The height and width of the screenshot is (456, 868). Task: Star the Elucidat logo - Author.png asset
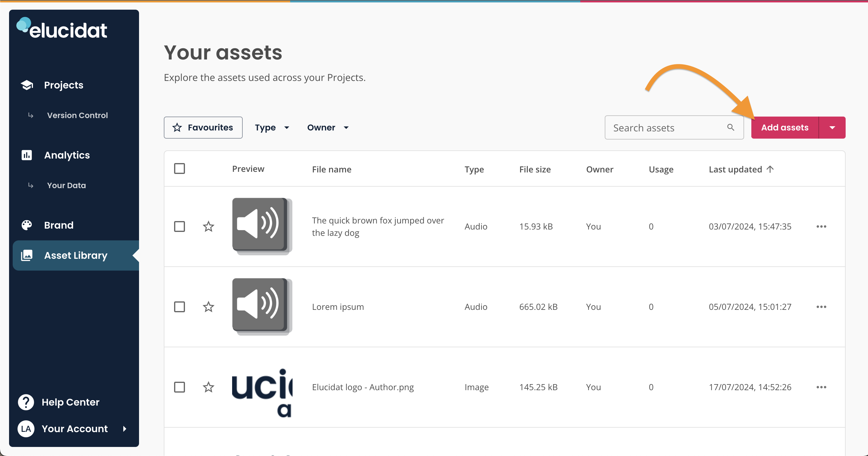pyautogui.click(x=209, y=387)
